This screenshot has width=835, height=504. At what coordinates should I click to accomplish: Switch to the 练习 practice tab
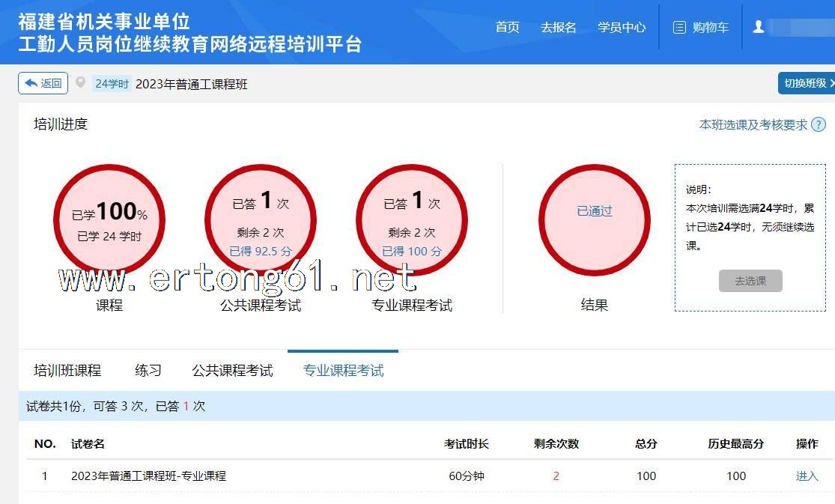pyautogui.click(x=148, y=371)
